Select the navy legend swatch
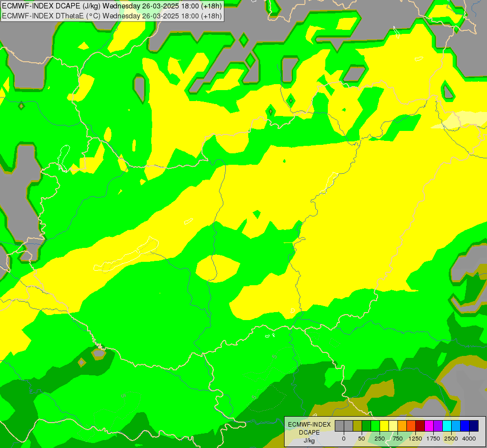Image resolution: width=487 pixels, height=448 pixels. (x=474, y=426)
